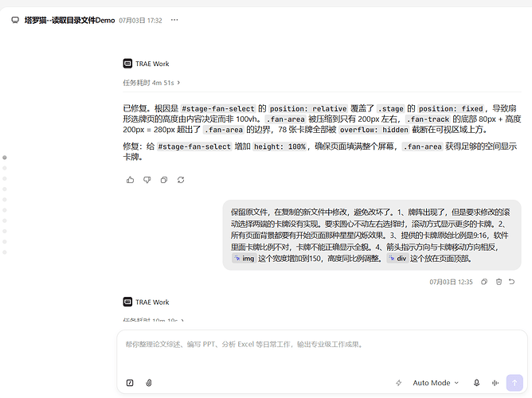Delete the user message via trash icon
This screenshot has height=398, width=532.
pos(499,282)
